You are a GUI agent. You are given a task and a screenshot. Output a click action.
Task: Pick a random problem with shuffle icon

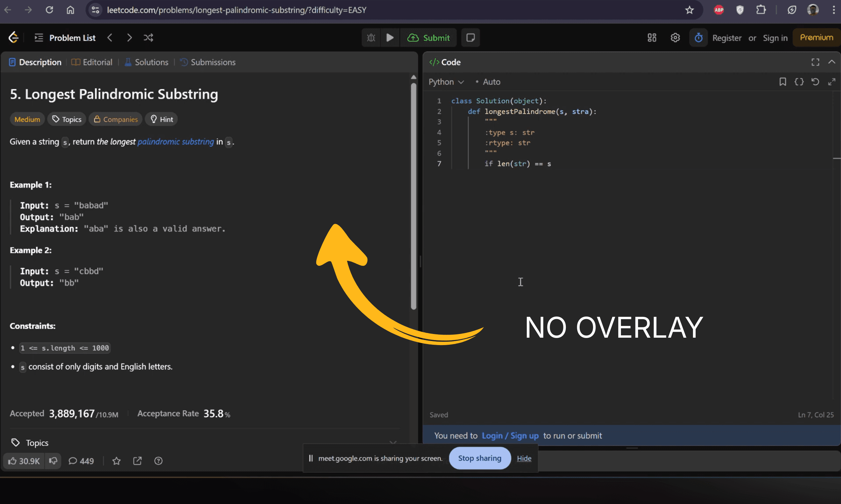point(148,38)
